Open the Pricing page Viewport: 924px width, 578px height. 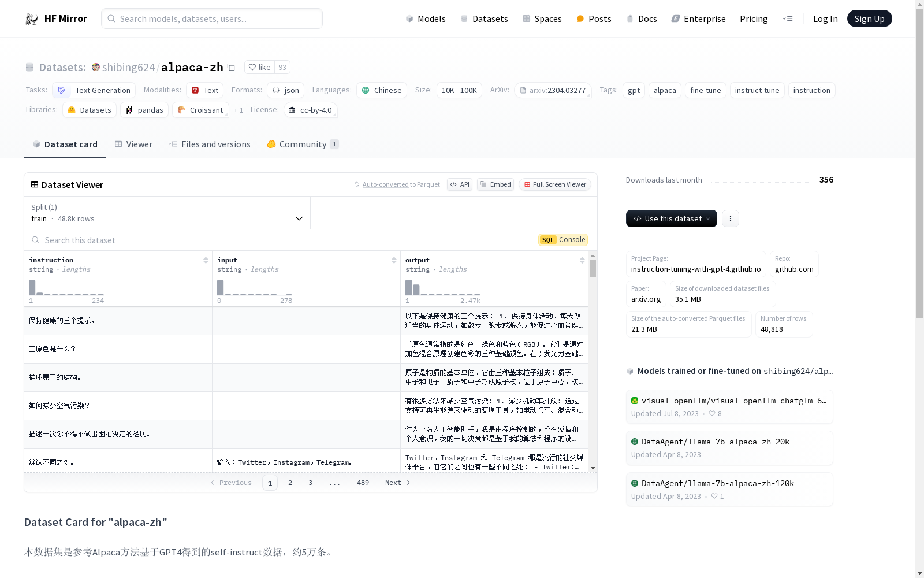754,18
